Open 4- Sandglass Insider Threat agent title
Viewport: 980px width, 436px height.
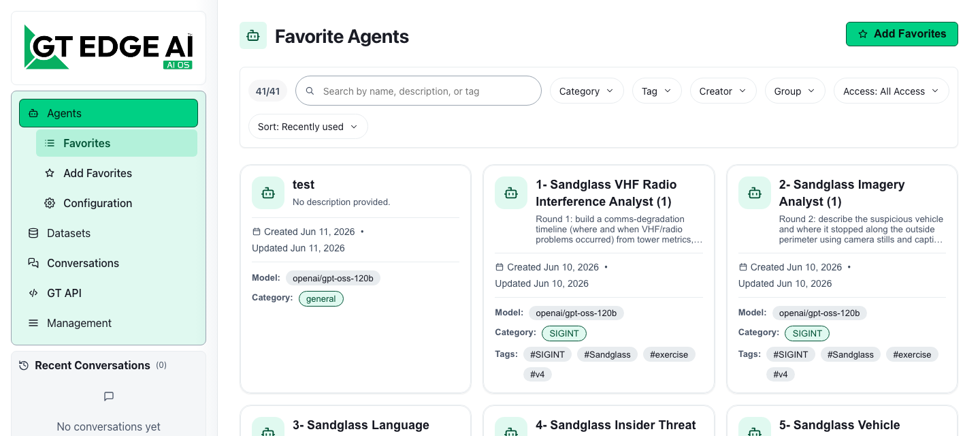pyautogui.click(x=616, y=425)
